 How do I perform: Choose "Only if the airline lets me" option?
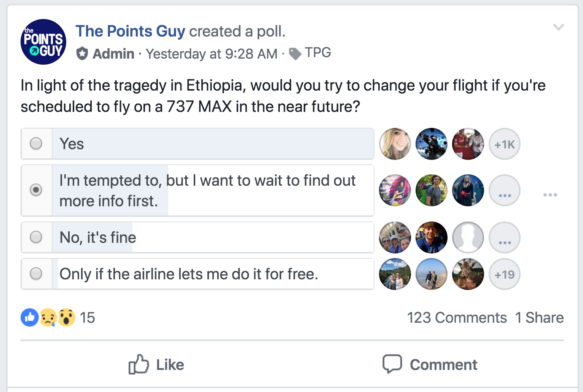[36, 274]
